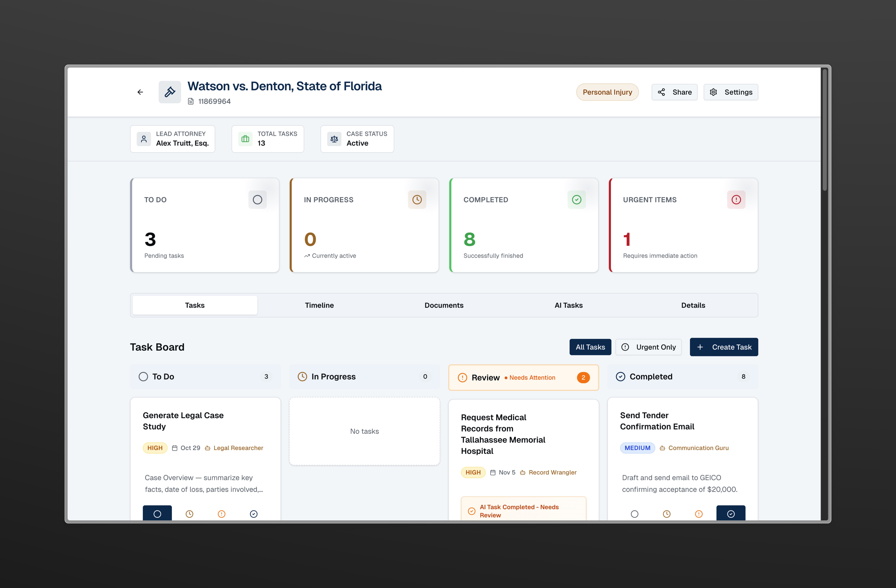Screen dimensions: 896x588
Task: Click the Completed checkmark stat icon
Action: (x=576, y=199)
